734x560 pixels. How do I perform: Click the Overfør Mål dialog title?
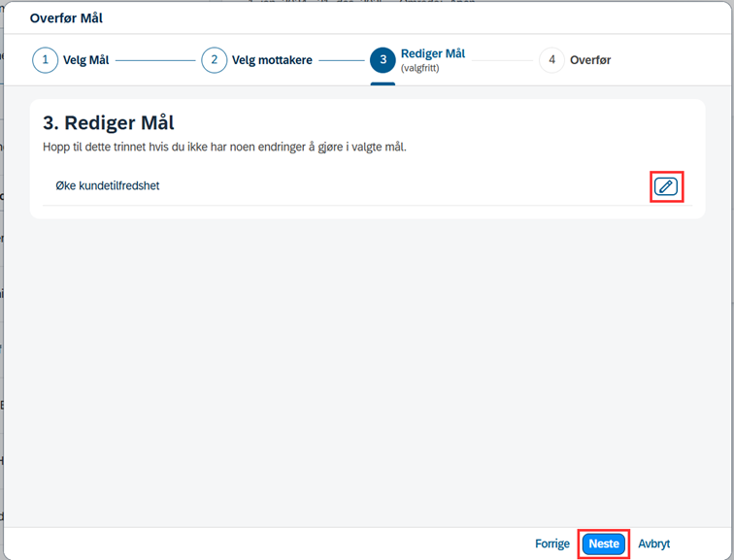click(66, 17)
